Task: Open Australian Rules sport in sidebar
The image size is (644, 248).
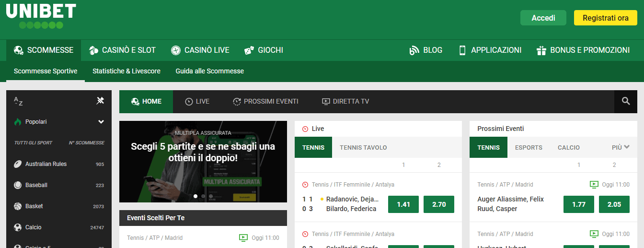Action: (x=59, y=164)
